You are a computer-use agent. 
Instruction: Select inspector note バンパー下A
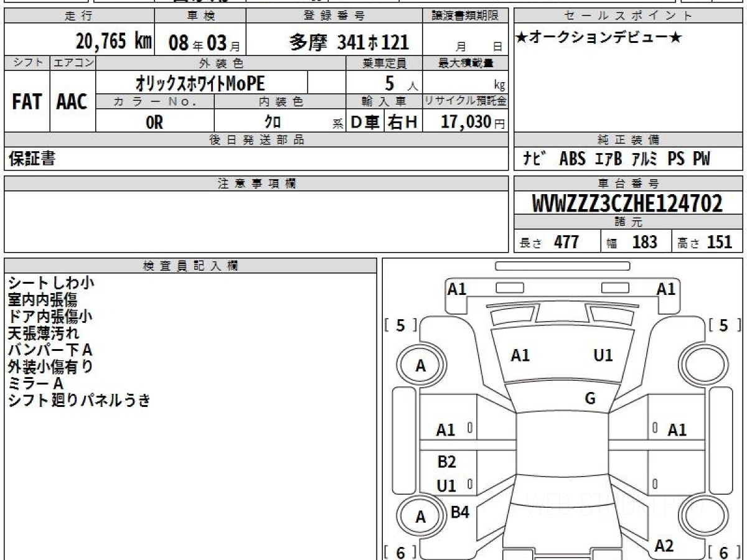tap(51, 350)
